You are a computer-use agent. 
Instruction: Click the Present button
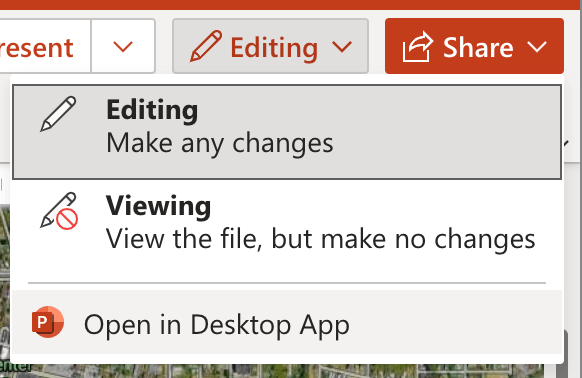tap(45, 46)
